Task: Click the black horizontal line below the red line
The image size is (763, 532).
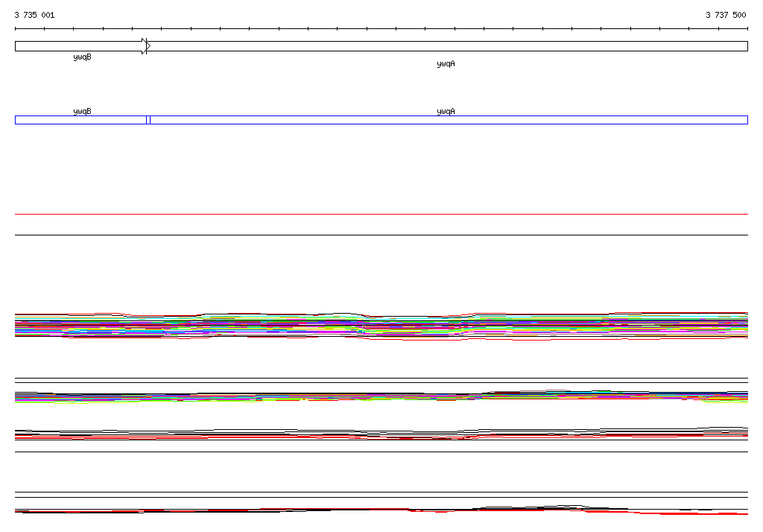Action: [381, 235]
